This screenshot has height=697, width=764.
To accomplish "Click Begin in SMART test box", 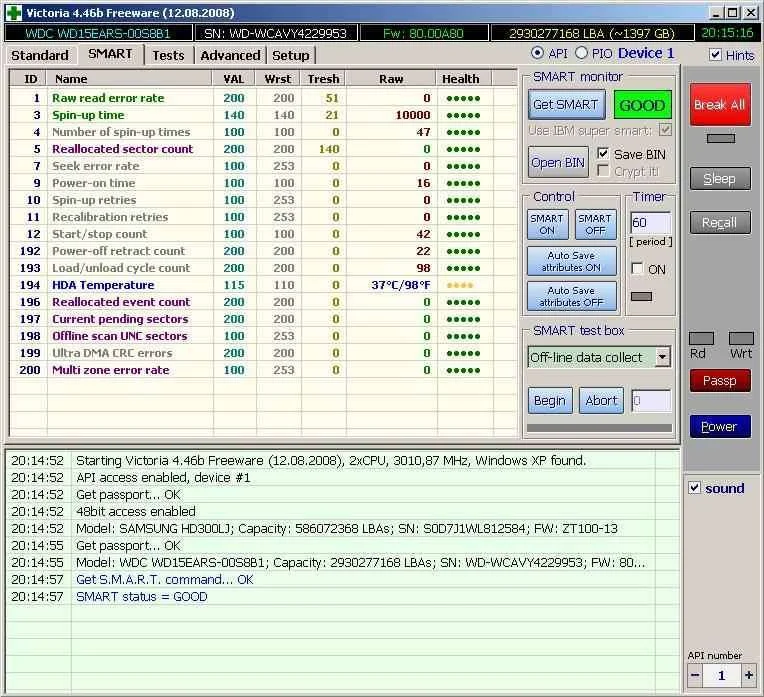I will click(x=549, y=400).
